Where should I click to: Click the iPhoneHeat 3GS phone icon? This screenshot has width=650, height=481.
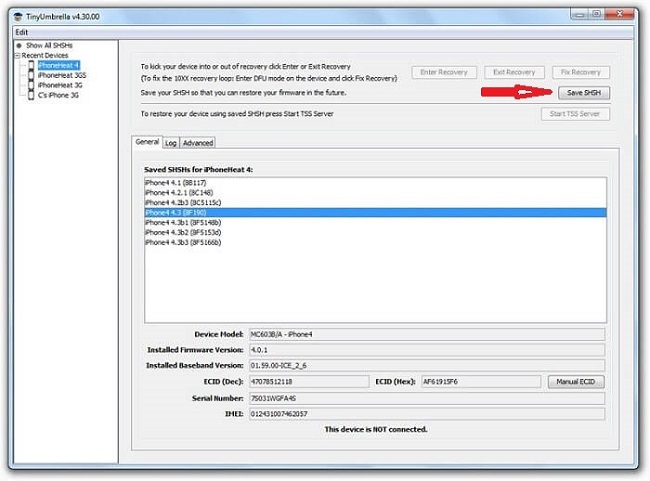(x=31, y=76)
